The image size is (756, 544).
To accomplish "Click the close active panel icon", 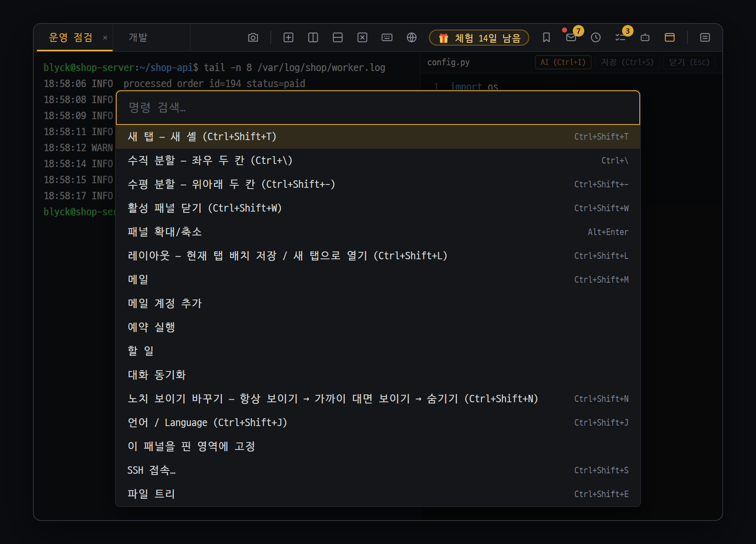I will pos(362,37).
